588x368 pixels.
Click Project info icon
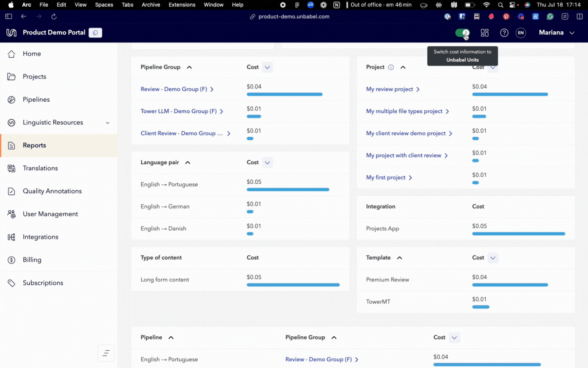click(391, 67)
